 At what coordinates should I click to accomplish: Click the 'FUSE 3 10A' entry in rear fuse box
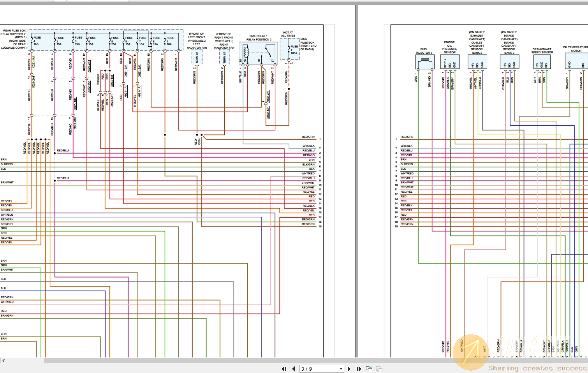click(x=78, y=40)
